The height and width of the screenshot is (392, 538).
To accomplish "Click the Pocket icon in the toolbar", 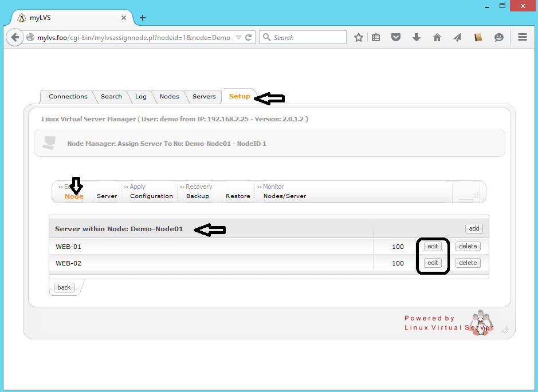I will pos(396,37).
